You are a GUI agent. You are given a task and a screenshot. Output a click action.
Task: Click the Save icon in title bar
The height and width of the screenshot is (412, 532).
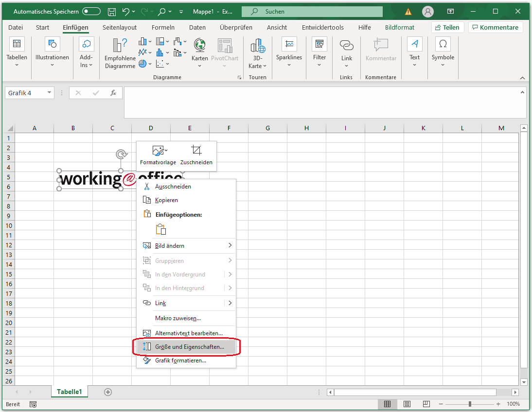point(112,11)
